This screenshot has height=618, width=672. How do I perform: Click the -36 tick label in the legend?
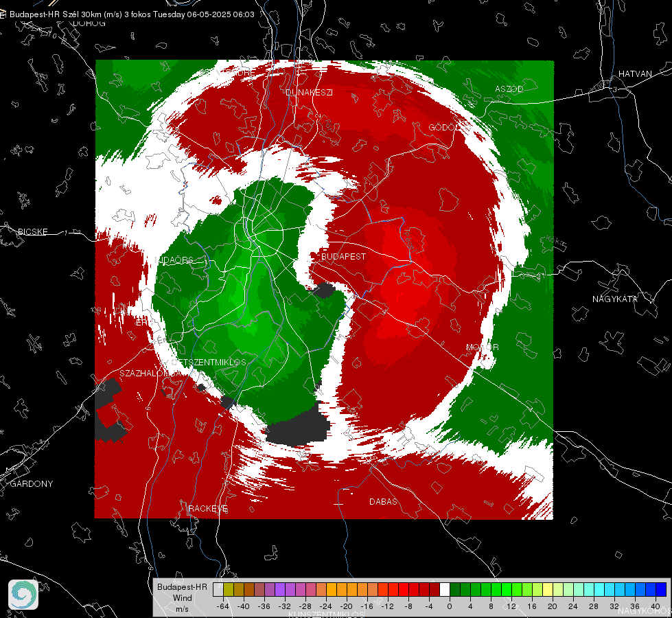[x=264, y=606]
